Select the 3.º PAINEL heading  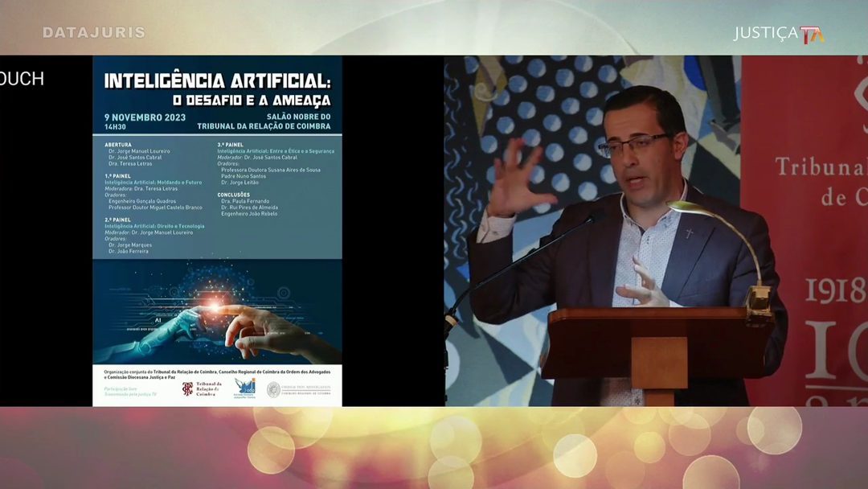pyautogui.click(x=231, y=145)
